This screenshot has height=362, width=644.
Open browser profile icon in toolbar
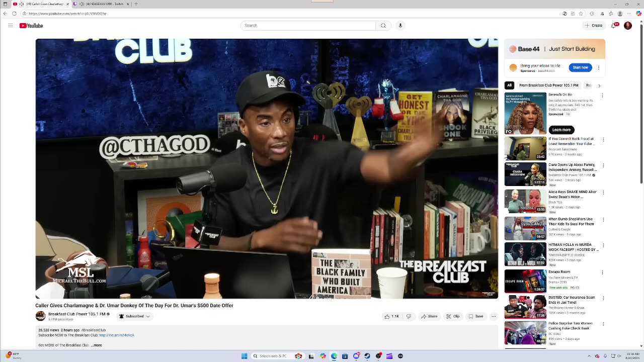pos(620,14)
